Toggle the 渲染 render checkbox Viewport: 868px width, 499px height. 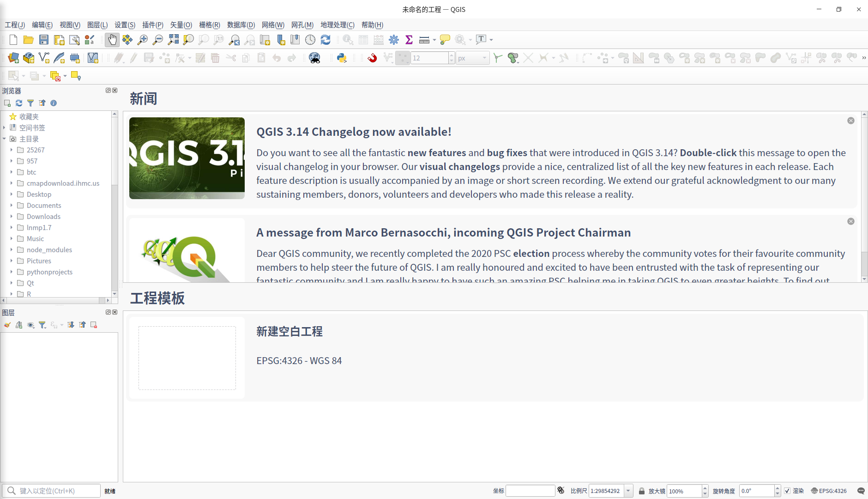click(787, 491)
